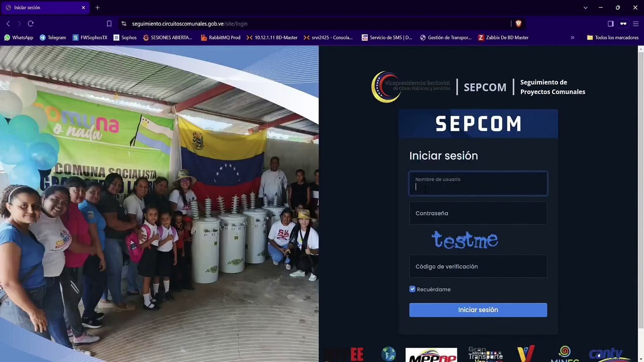644x362 pixels.
Task: Click the Código de verificación field
Action: point(478,266)
